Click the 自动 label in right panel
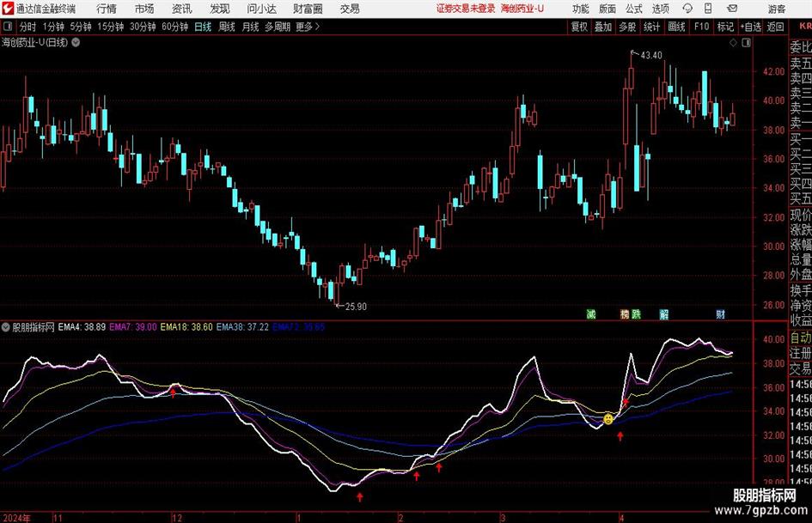Screen dimensions: 812x523 [x=801, y=338]
